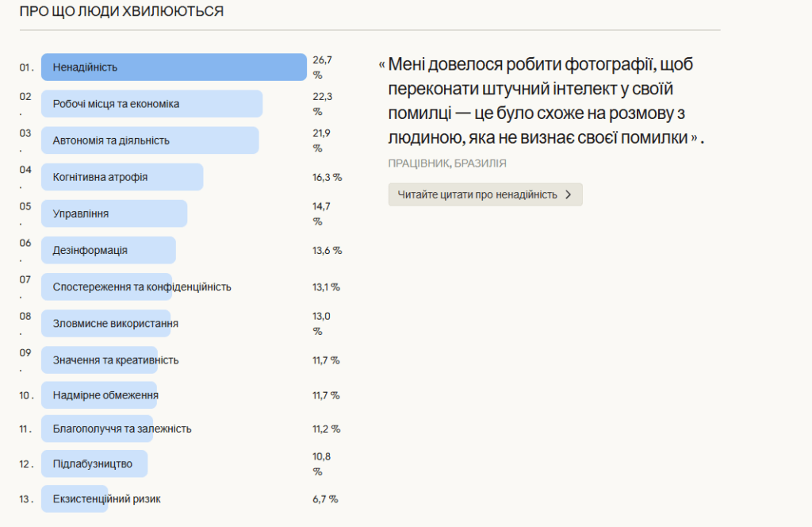Click the 26,7 % value label
Image resolution: width=812 pixels, height=527 pixels.
coord(322,67)
